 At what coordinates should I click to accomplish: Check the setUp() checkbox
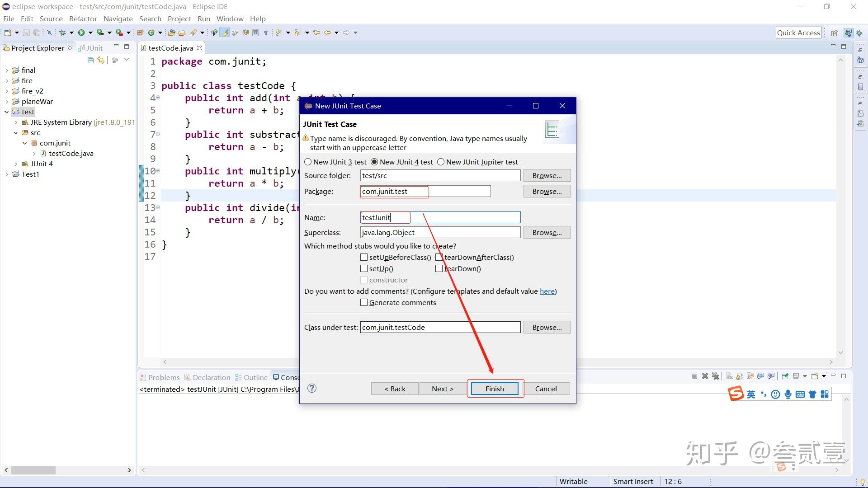[x=364, y=268]
